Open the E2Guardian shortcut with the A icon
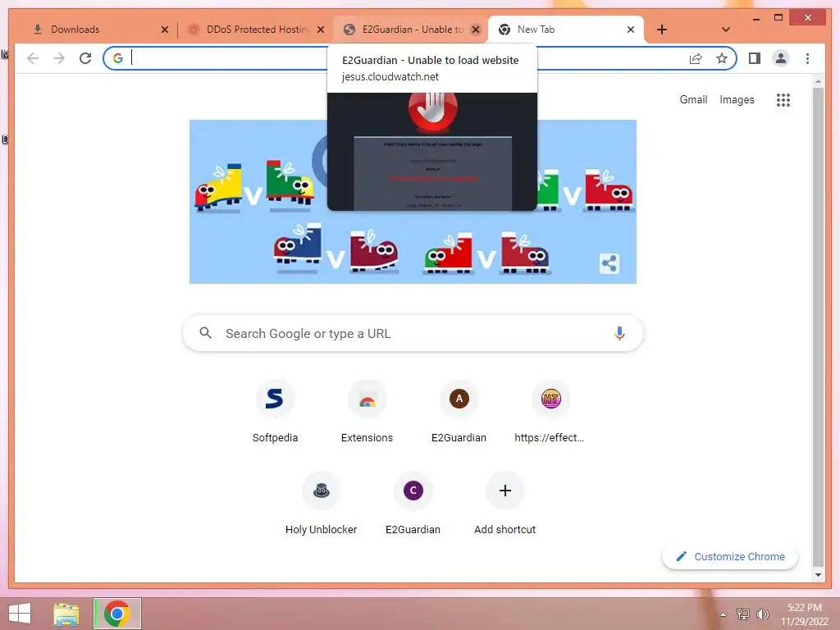840x630 pixels. click(x=459, y=412)
